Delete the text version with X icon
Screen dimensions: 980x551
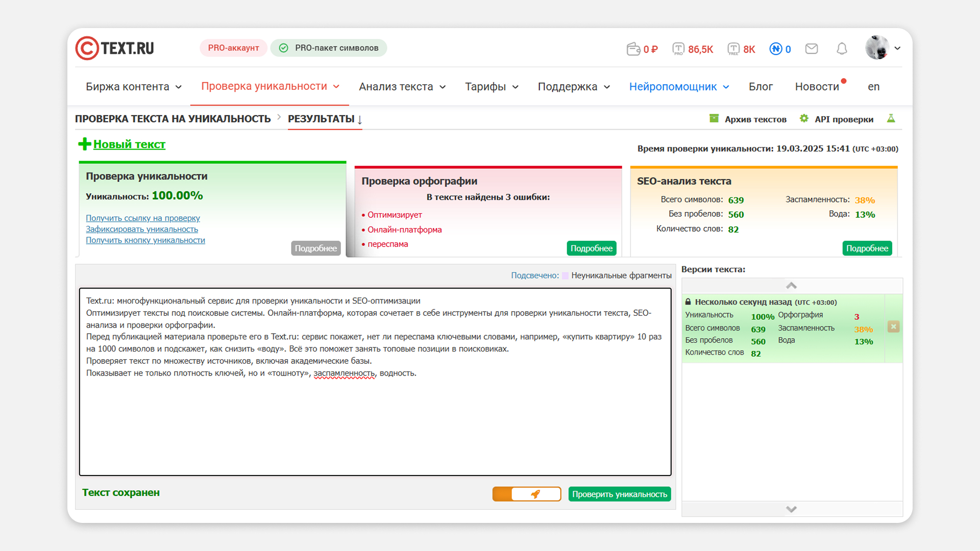[x=893, y=327]
